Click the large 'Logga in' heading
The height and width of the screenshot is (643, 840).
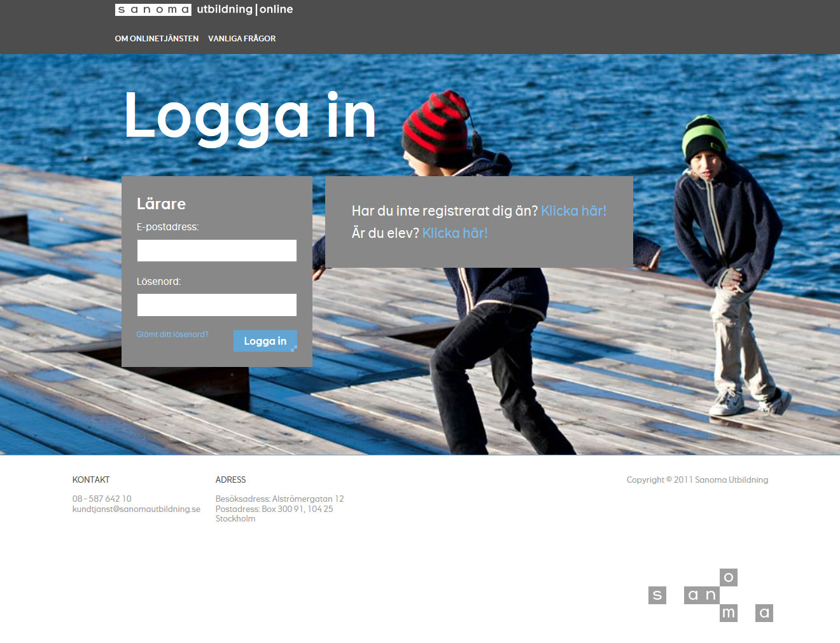point(250,117)
